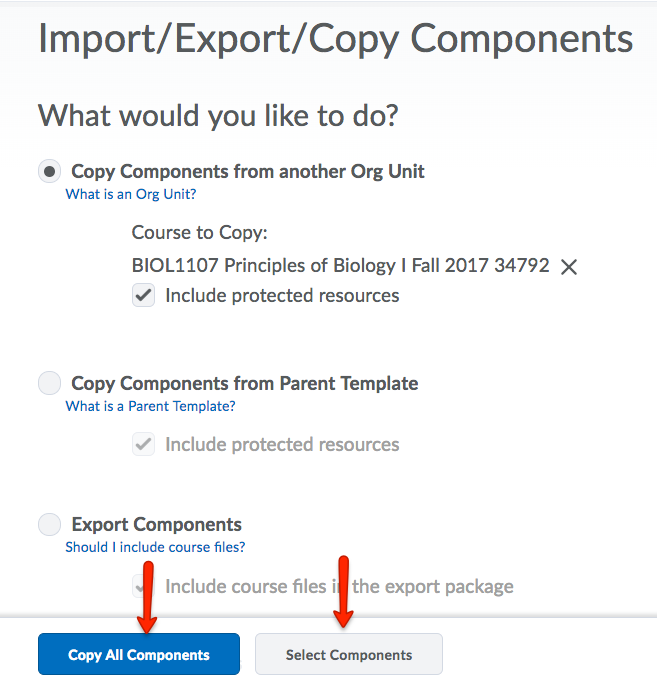Image resolution: width=657 pixels, height=686 pixels.
Task: Select the 'Copy Components from another Org Unit' radio button
Action: (49, 172)
